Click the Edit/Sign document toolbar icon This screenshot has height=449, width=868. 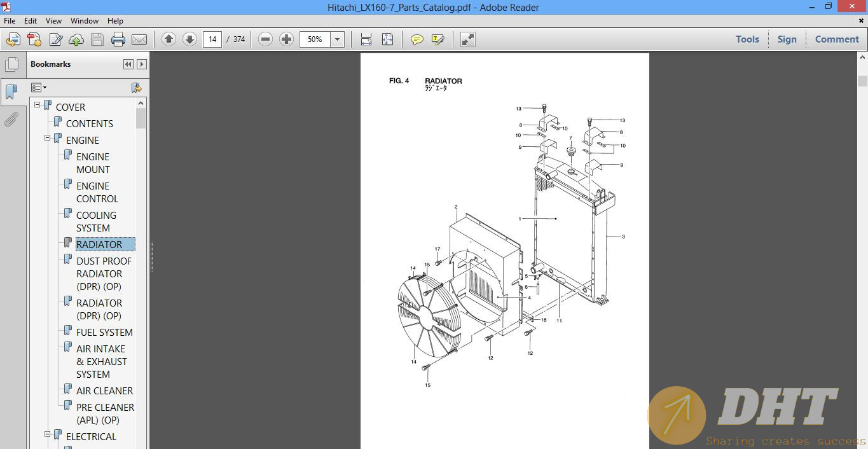click(55, 39)
